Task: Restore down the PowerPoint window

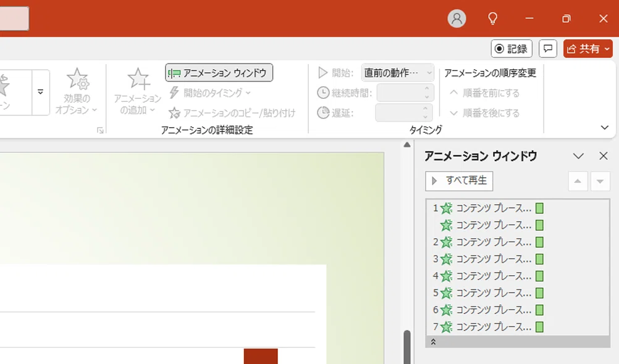Action: tap(566, 19)
